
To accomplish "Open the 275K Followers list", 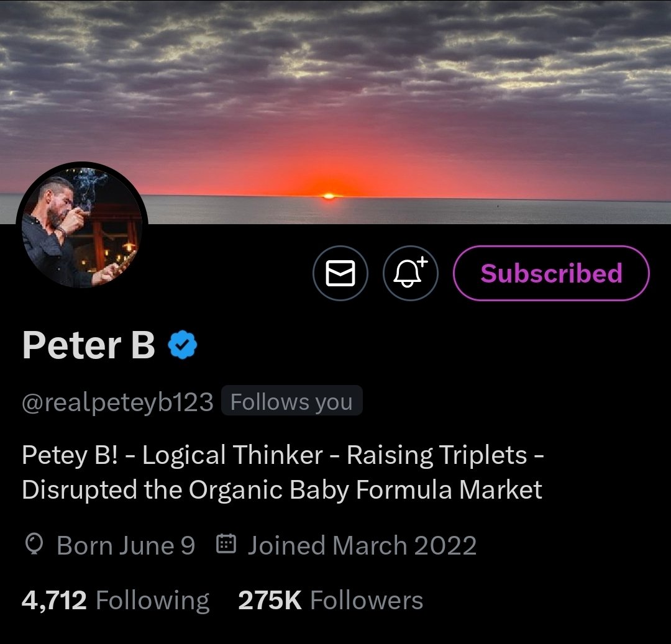I will [x=331, y=601].
